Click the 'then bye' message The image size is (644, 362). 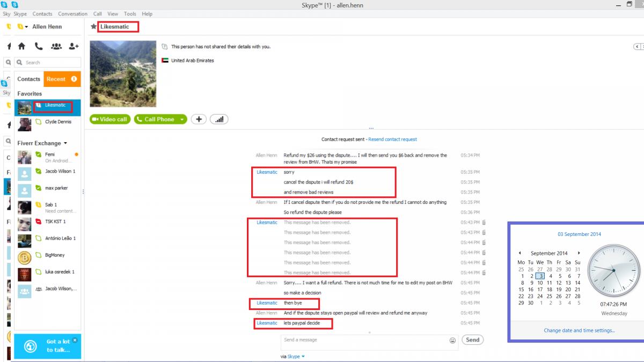293,303
